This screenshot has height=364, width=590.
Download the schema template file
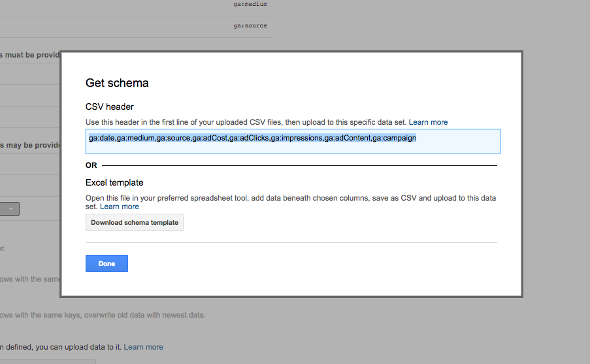pyautogui.click(x=135, y=222)
